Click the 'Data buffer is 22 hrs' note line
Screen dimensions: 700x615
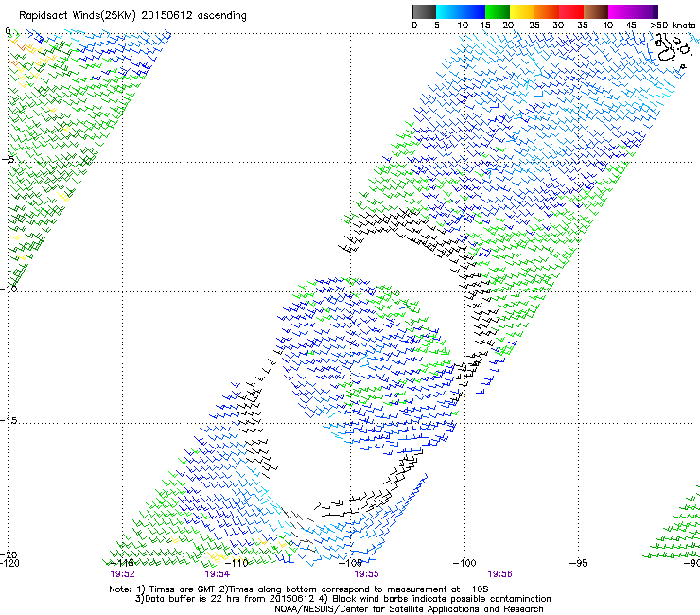342,599
